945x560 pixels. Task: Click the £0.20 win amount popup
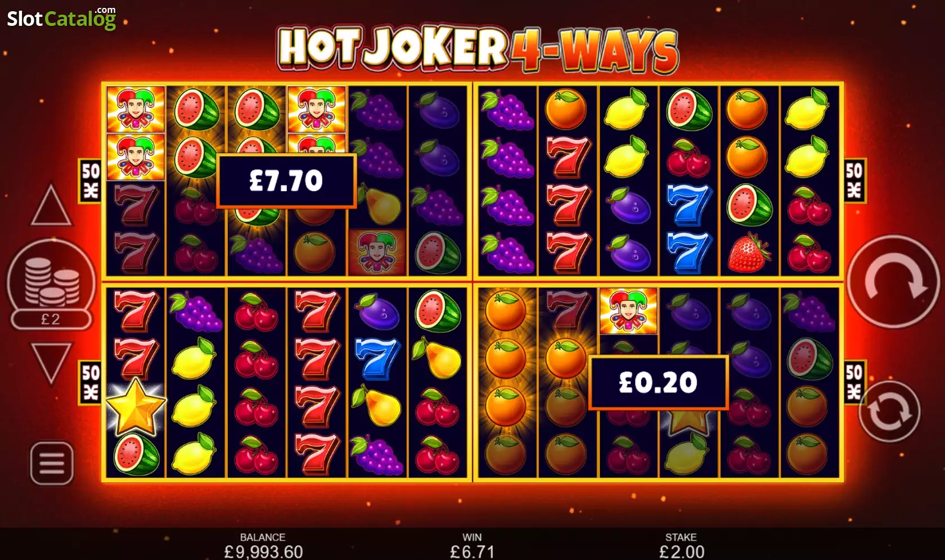click(658, 382)
